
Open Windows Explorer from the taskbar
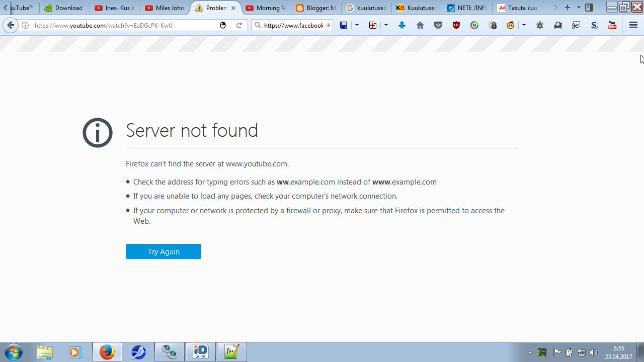[45, 352]
